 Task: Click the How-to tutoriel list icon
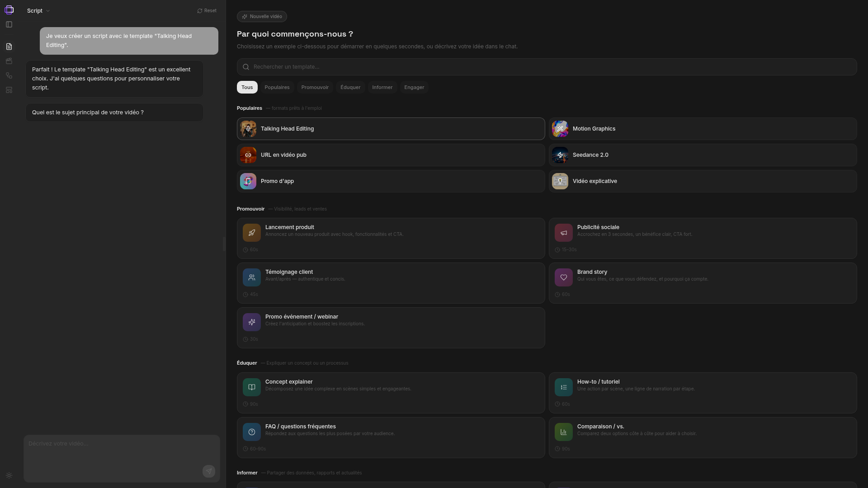pyautogui.click(x=564, y=387)
